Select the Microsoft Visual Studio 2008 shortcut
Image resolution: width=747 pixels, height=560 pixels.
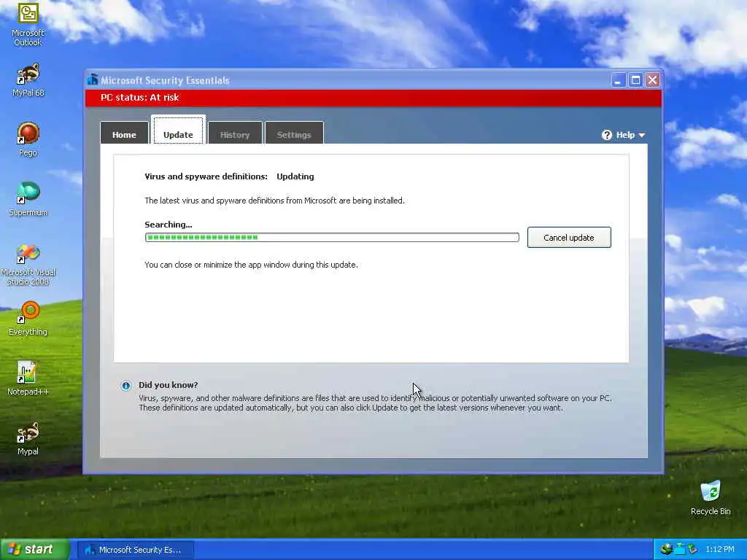pos(28,265)
